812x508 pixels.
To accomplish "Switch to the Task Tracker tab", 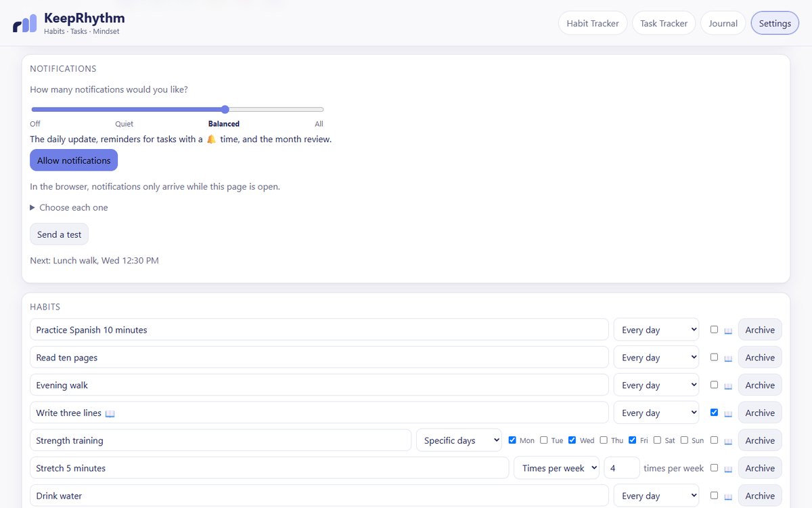I will tap(664, 23).
